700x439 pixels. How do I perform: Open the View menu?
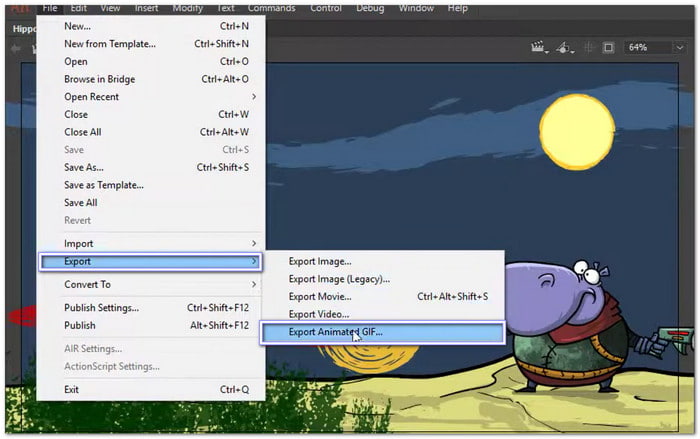110,8
